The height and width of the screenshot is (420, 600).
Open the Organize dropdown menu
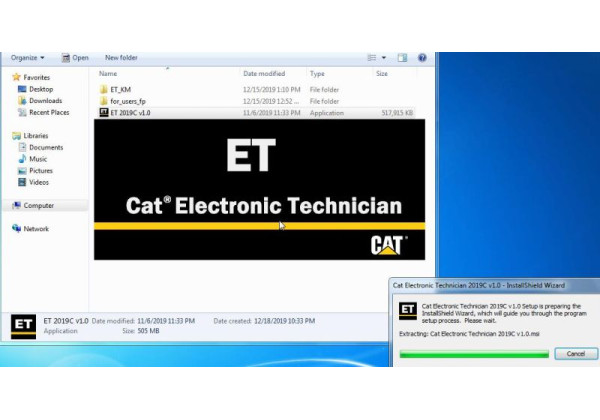28,57
